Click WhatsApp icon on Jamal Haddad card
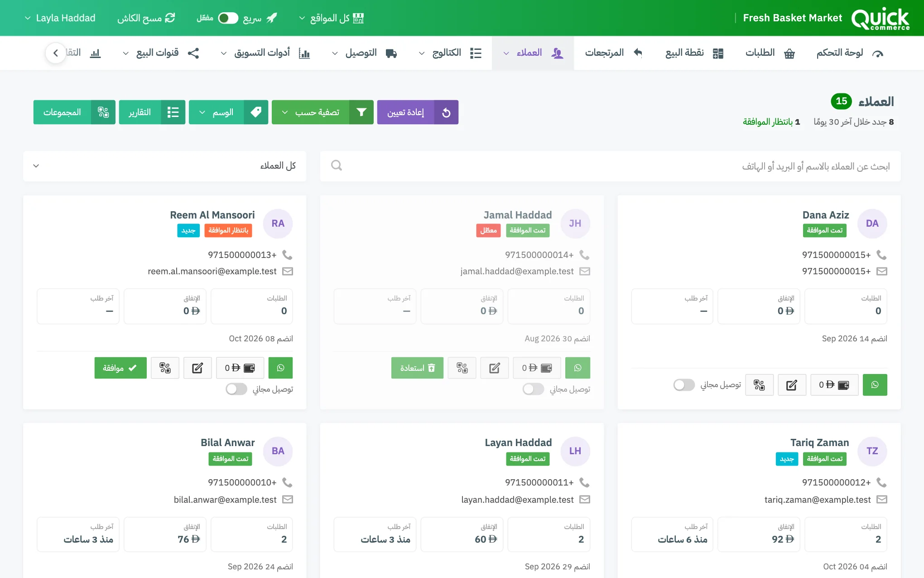924x578 pixels. click(x=577, y=368)
